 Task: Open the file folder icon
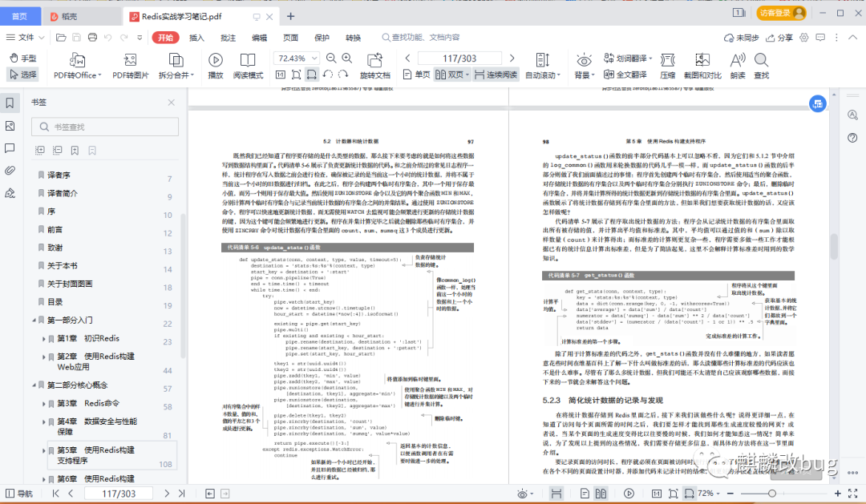click(x=61, y=38)
